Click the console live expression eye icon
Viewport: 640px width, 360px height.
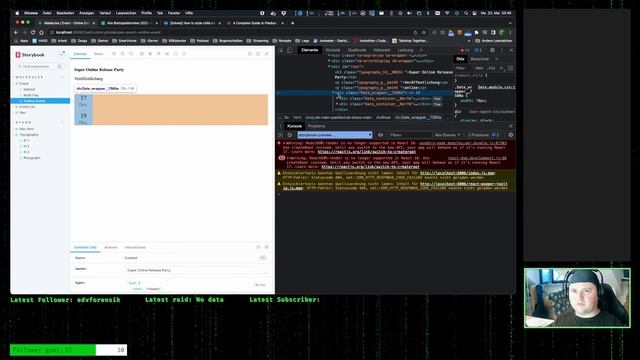pos(380,135)
